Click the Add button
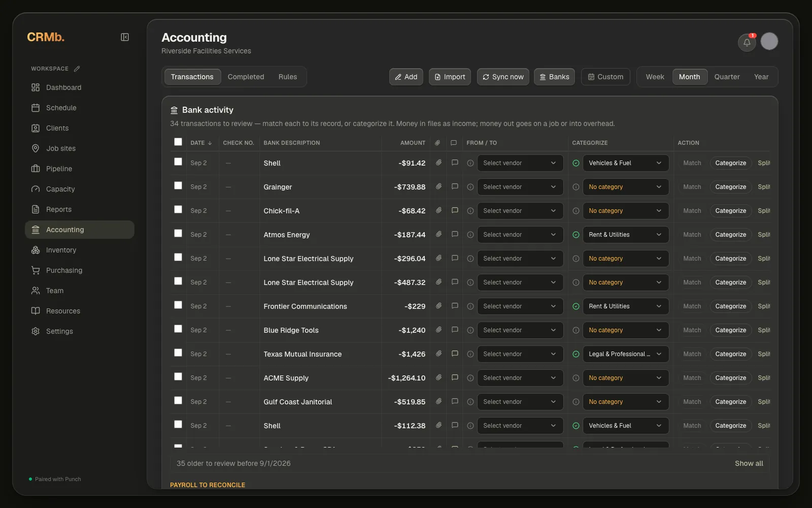812x508 pixels. pyautogui.click(x=406, y=77)
